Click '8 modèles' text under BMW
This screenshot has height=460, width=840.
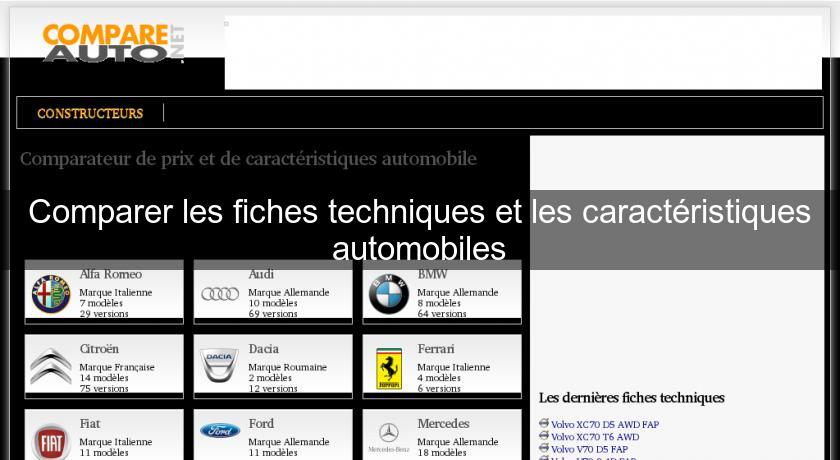[439, 303]
